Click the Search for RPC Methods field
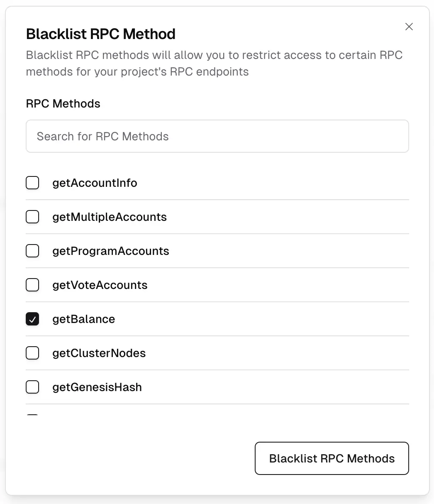 pyautogui.click(x=217, y=136)
